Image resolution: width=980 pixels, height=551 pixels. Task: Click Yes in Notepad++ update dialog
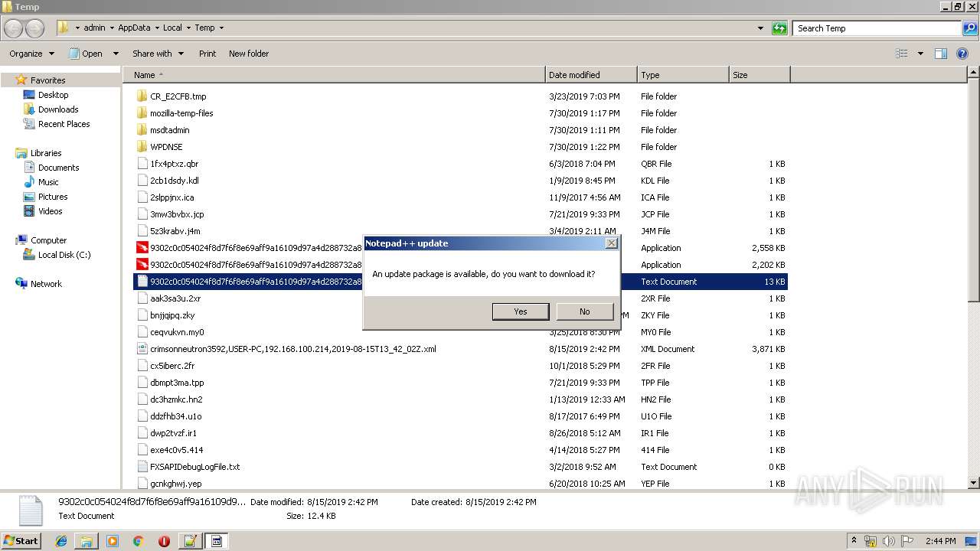click(521, 311)
